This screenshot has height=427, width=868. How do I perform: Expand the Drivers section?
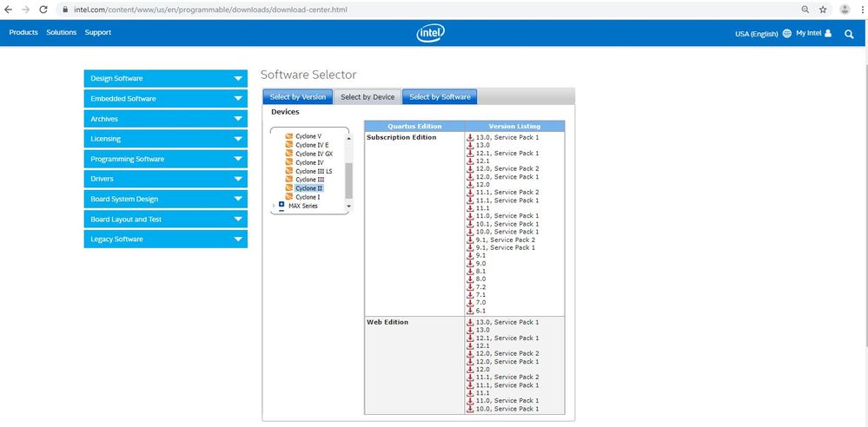click(x=165, y=179)
